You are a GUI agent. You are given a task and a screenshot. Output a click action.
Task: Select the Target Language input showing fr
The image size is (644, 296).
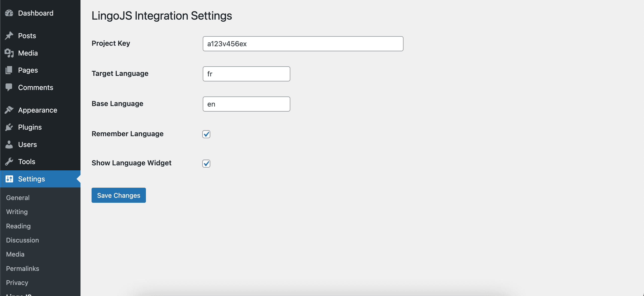246,74
